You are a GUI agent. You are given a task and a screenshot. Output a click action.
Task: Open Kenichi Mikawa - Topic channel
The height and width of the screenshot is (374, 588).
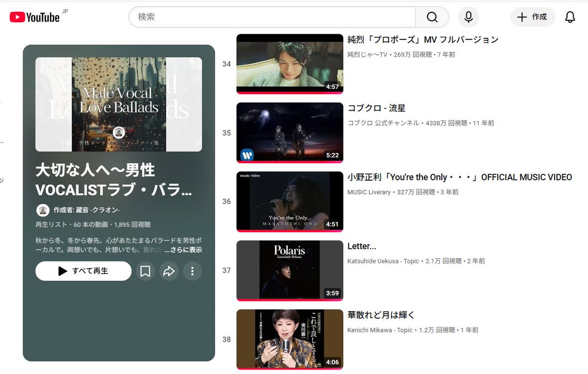(x=380, y=330)
